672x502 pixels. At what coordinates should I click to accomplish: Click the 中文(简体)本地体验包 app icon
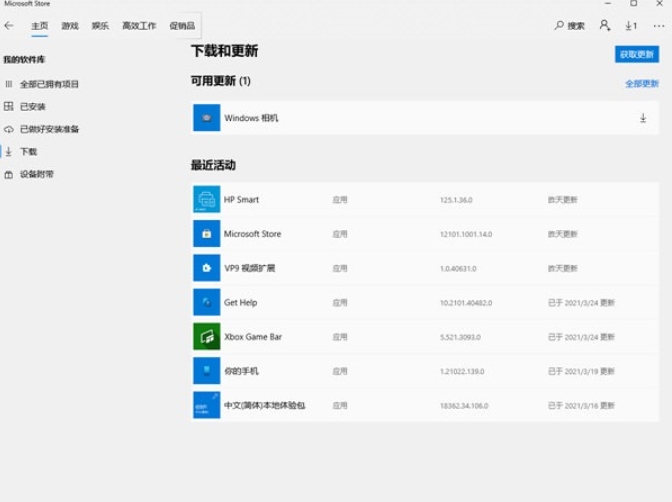(x=207, y=405)
